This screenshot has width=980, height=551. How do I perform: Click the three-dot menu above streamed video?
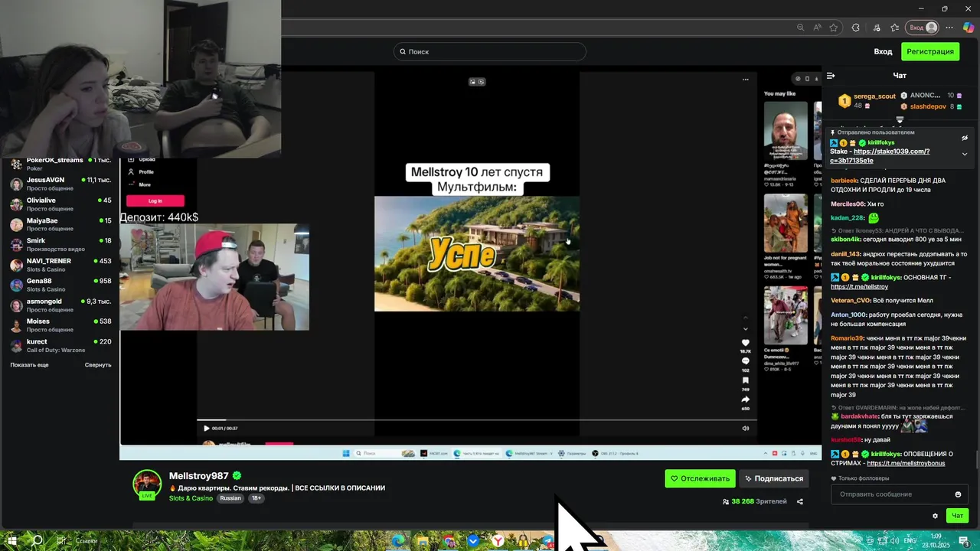[x=745, y=80]
